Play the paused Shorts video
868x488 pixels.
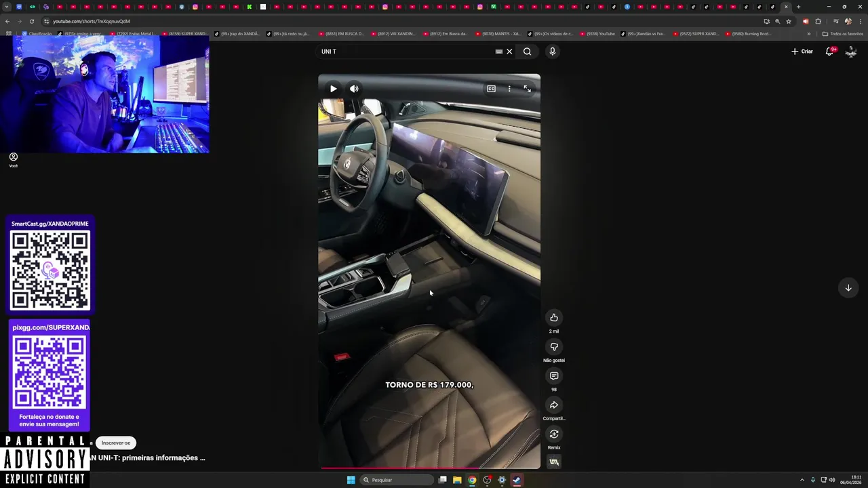333,89
